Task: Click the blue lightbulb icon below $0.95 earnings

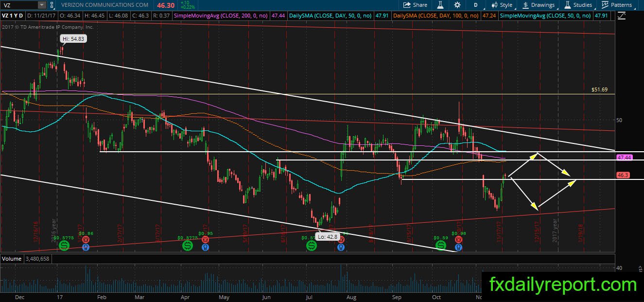Action: pyautogui.click(x=205, y=247)
